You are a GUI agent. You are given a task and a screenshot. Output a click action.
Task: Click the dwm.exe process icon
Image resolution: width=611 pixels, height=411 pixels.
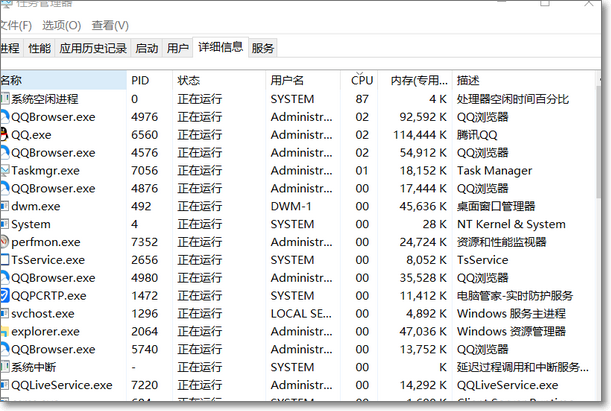pos(5,206)
